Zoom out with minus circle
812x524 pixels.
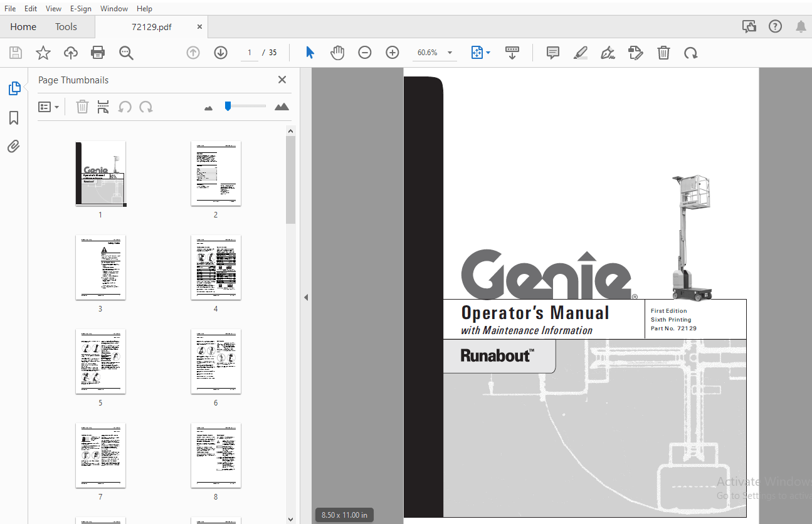(x=365, y=53)
